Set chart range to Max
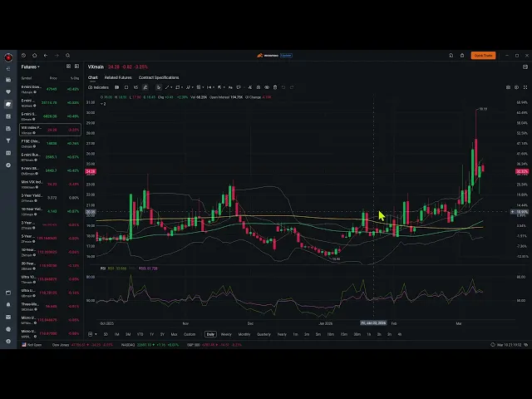Screen dimensions: 532x399 click(174, 334)
